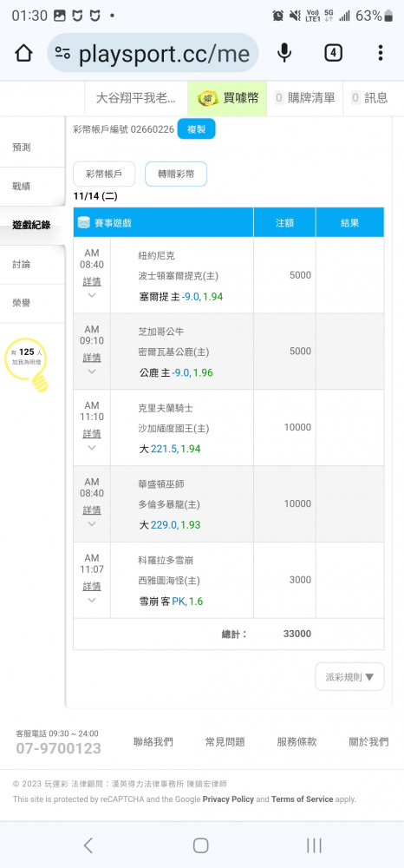Expand 詳情 for the 11:10 Cavaliers game

[x=92, y=433]
